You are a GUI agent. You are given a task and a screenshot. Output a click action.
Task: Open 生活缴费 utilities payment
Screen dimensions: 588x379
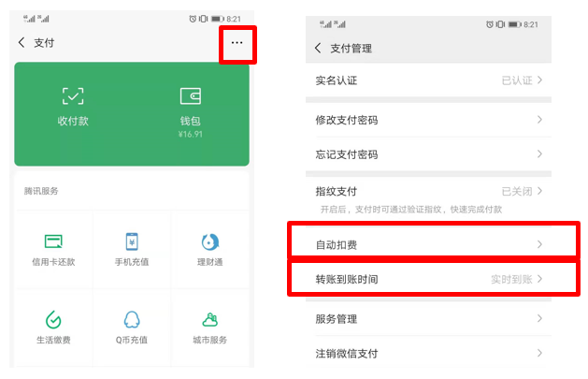pos(53,328)
